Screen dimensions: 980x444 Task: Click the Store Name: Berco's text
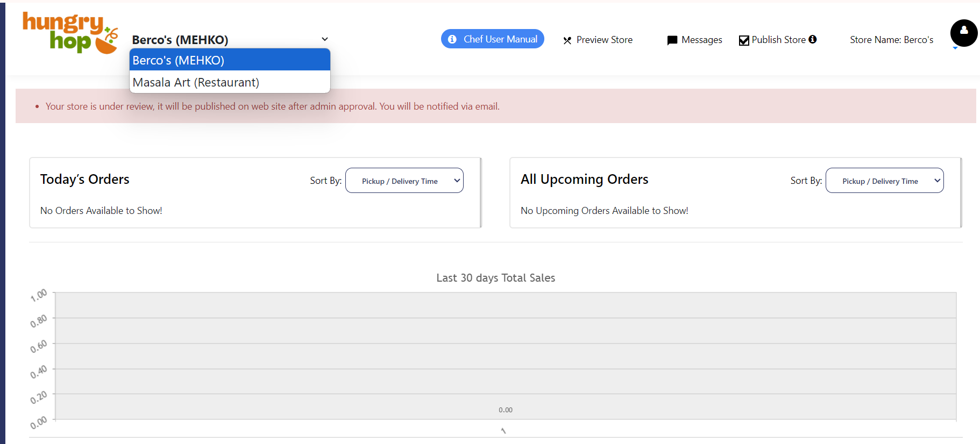coord(891,40)
